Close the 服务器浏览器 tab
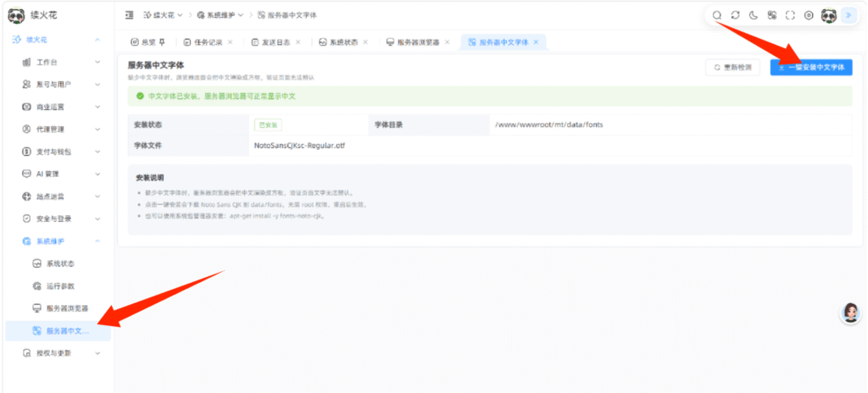The image size is (868, 393). [x=448, y=42]
